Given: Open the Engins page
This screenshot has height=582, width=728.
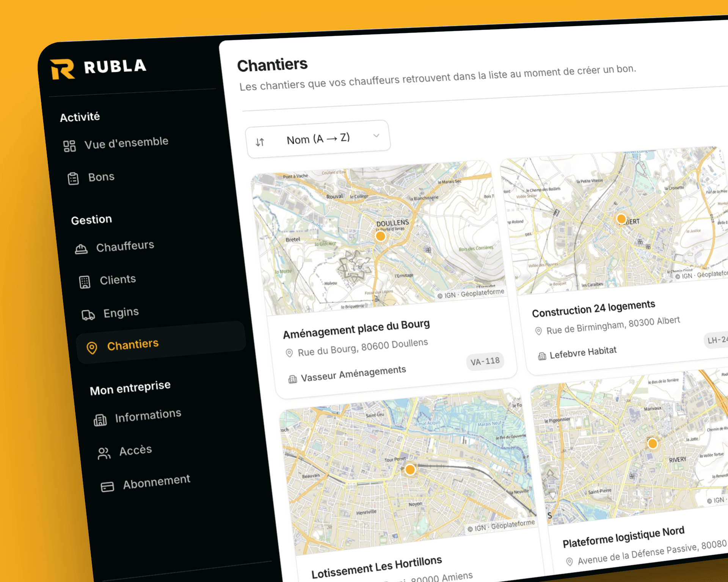Looking at the screenshot, I should pos(121,313).
